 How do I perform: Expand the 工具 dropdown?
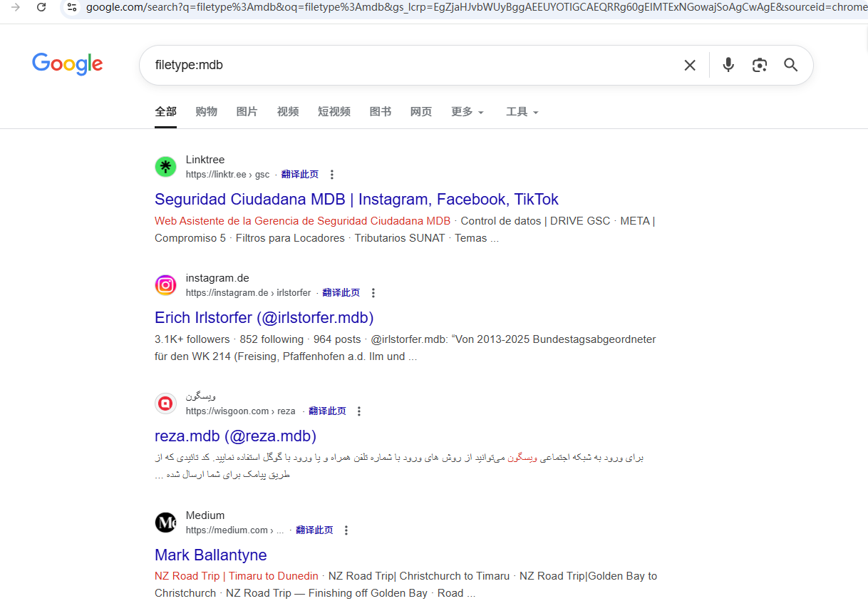point(522,112)
